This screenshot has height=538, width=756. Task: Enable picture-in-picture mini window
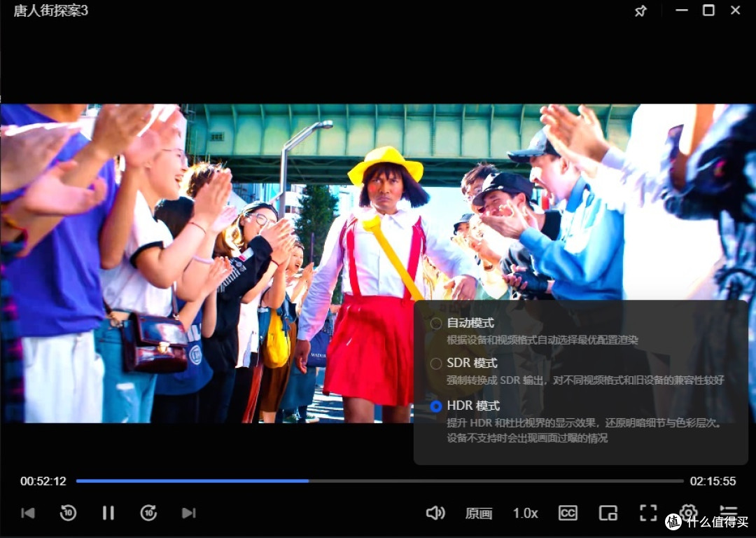[x=608, y=513]
